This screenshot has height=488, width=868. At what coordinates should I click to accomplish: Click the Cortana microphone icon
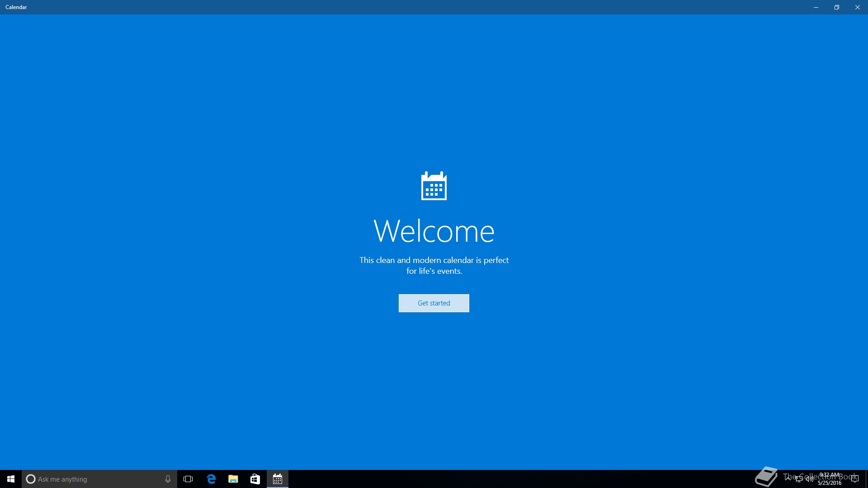pos(168,479)
